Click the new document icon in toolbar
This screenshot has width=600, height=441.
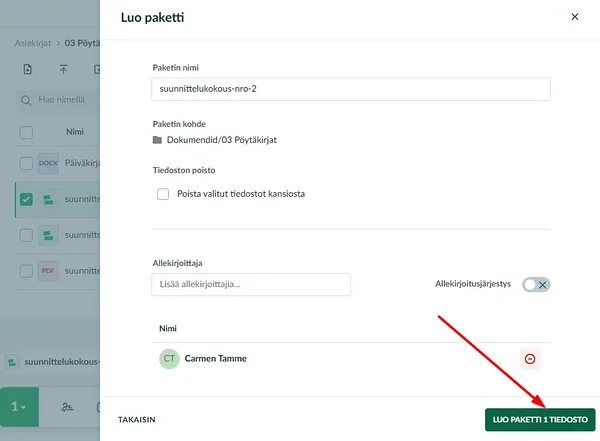[x=27, y=69]
